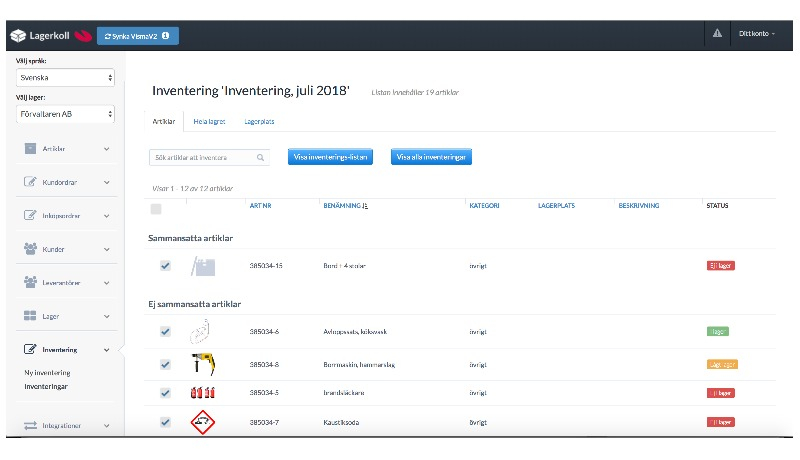
Task: Expand the Kunder sidebar chevron
Action: click(107, 249)
